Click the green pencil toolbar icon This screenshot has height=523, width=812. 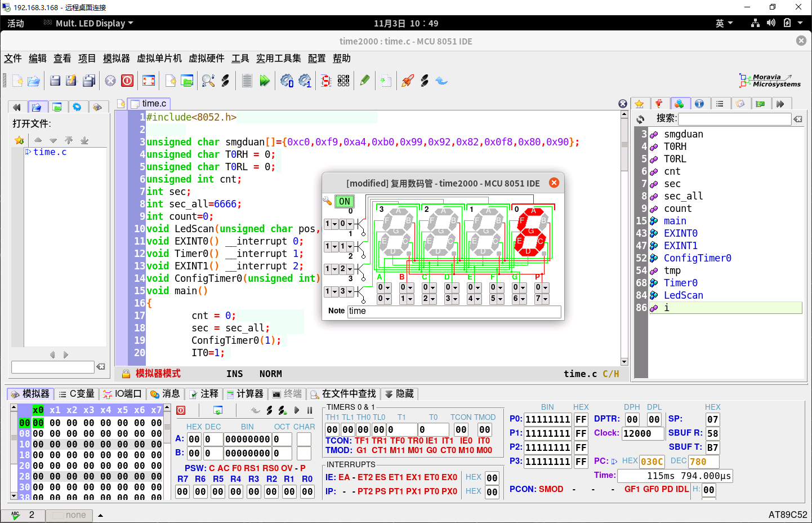[x=364, y=81]
